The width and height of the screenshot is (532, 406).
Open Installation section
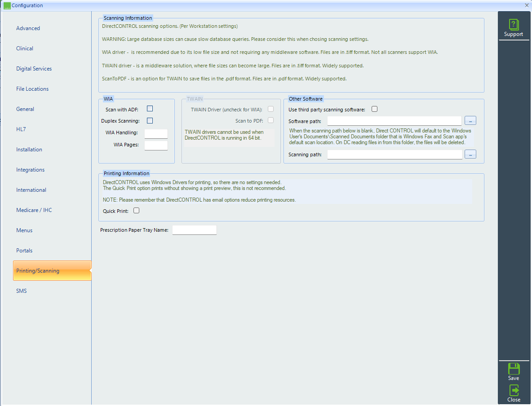pyautogui.click(x=29, y=150)
